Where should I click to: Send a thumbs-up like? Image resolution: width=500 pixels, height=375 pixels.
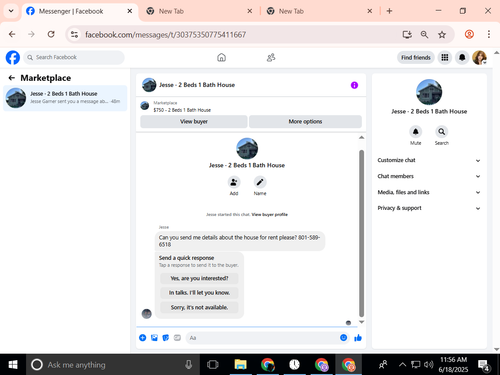click(x=358, y=338)
